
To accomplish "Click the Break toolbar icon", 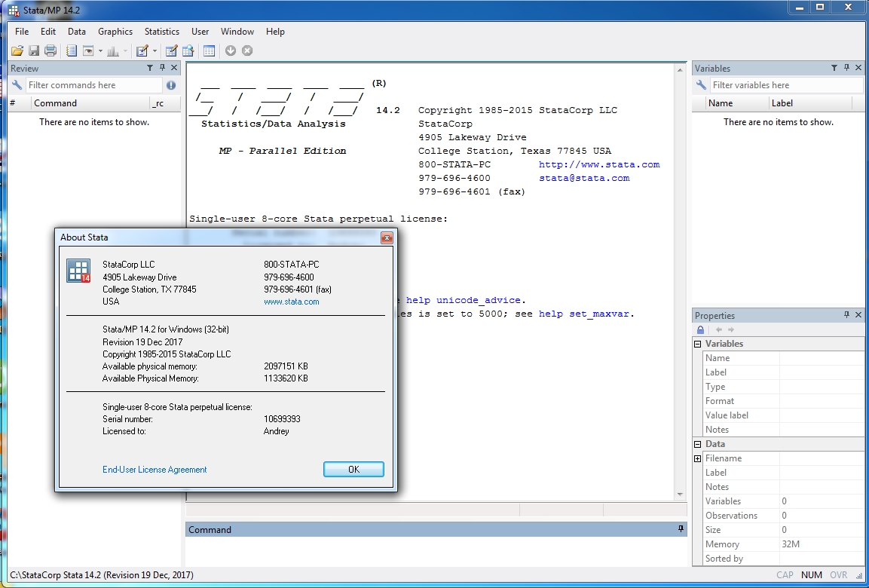I will coord(247,51).
